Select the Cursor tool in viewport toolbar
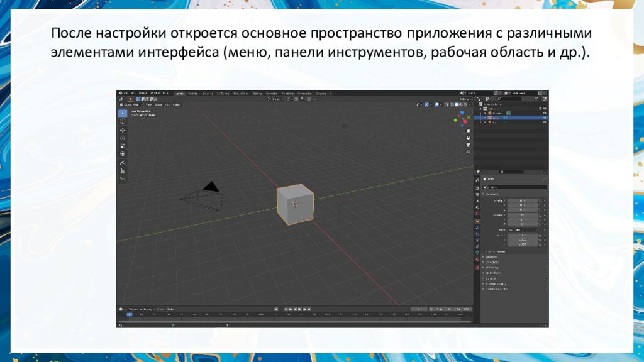 pyautogui.click(x=123, y=121)
